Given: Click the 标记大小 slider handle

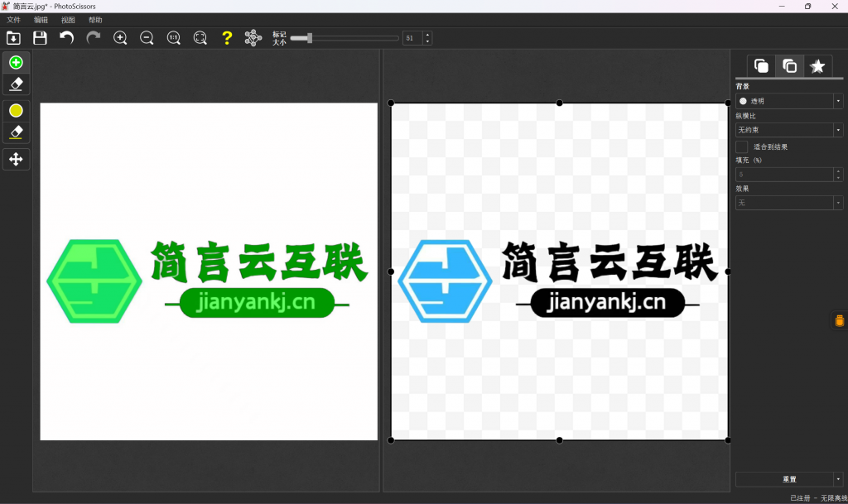Looking at the screenshot, I should 310,38.
